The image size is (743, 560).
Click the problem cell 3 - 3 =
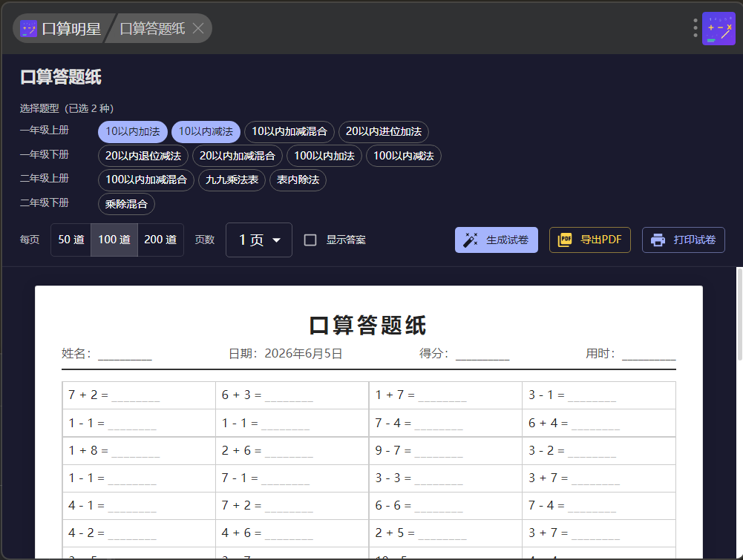(445, 478)
